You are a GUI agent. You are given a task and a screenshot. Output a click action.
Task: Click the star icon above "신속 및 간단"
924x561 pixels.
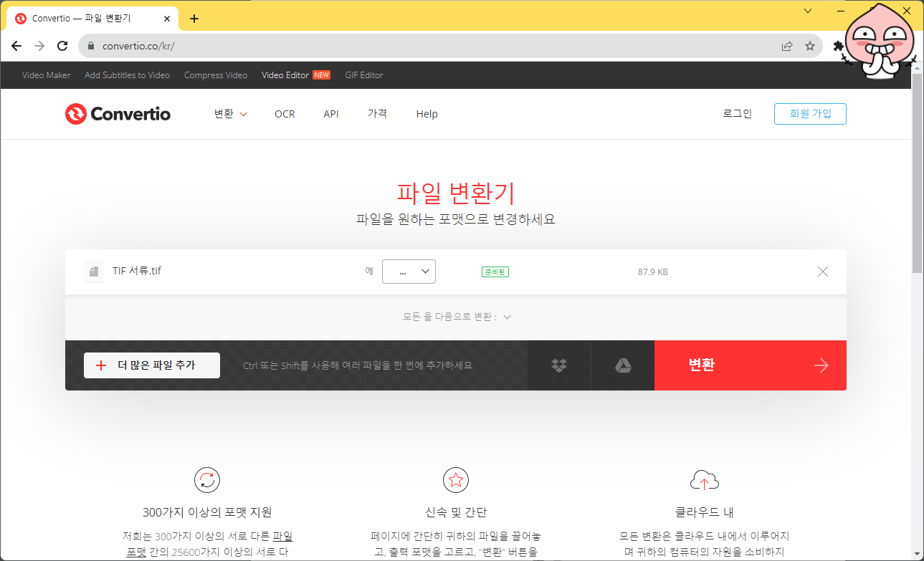[456, 480]
